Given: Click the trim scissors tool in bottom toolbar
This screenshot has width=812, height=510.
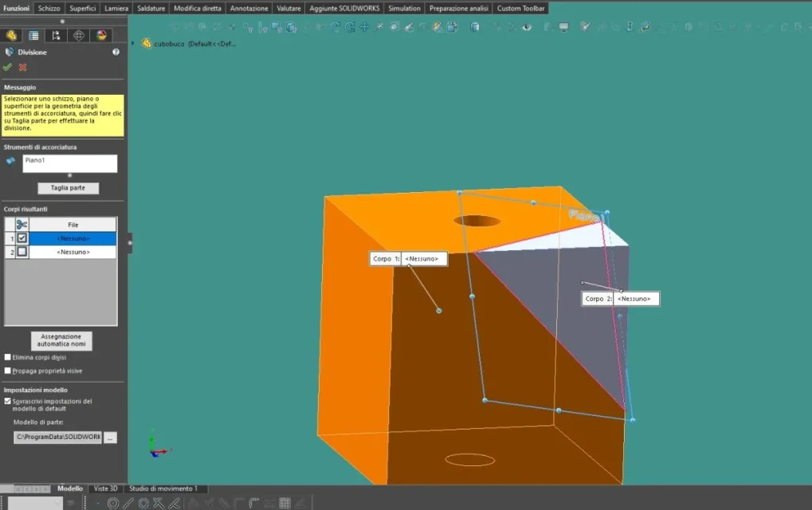Looking at the screenshot, I should (159, 503).
